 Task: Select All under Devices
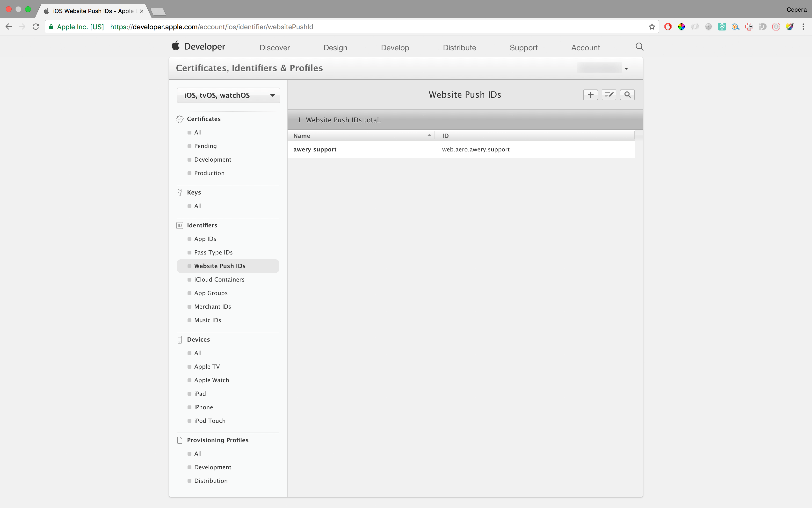pyautogui.click(x=198, y=353)
